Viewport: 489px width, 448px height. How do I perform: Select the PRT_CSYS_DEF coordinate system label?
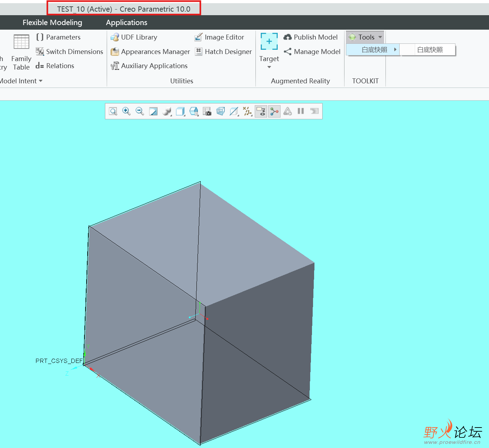coord(59,361)
